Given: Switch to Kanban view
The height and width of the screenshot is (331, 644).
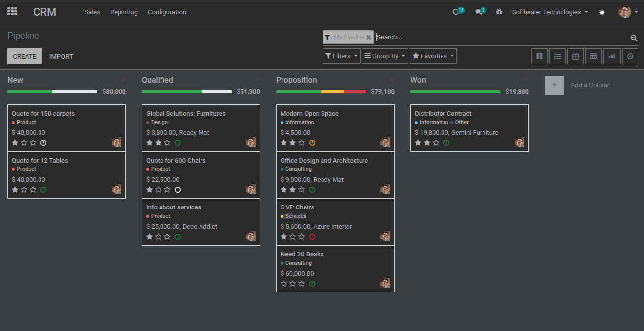Looking at the screenshot, I should coord(540,56).
